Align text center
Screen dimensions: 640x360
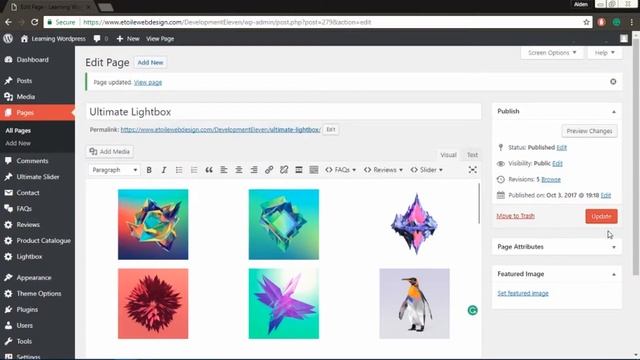pyautogui.click(x=239, y=170)
